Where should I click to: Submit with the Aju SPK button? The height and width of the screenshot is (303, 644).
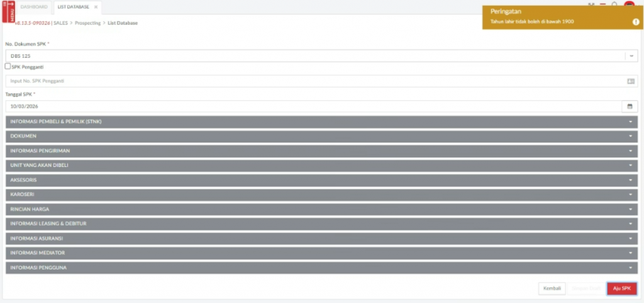coord(621,289)
